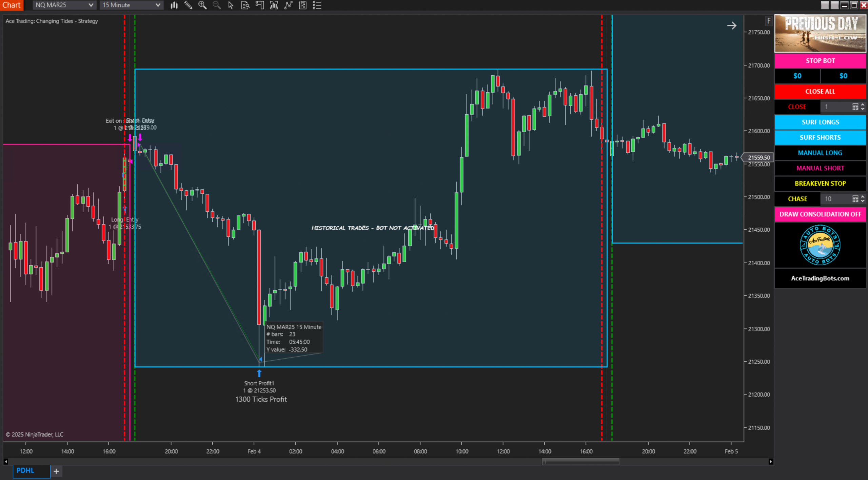The image size is (868, 480).
Task: Open the chart properties list icon
Action: click(317, 5)
